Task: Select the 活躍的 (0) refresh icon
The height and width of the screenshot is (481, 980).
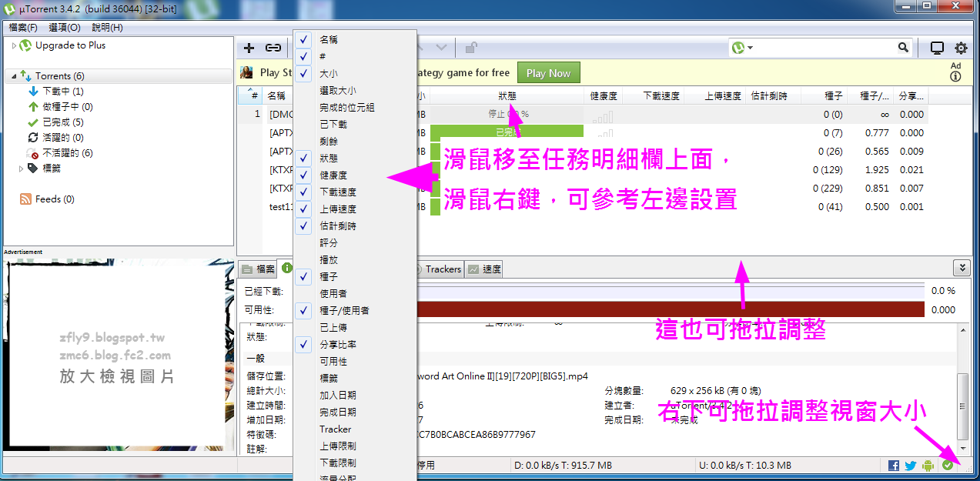Action: click(x=33, y=138)
